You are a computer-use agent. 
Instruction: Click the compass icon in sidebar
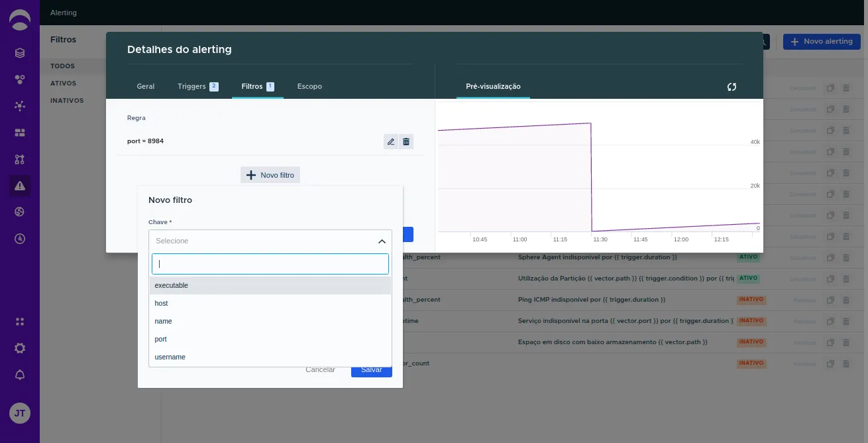tap(20, 239)
